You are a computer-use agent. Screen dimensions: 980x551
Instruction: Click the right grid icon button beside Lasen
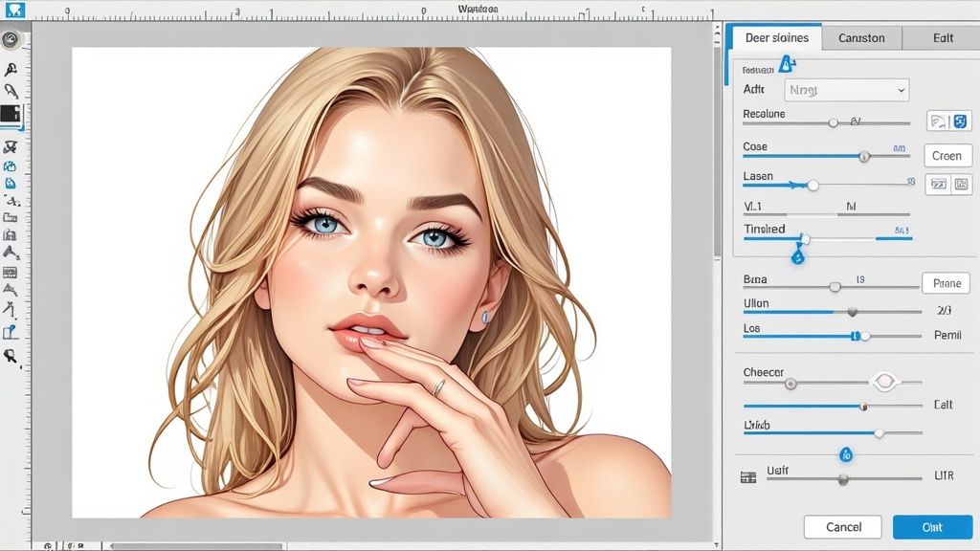tap(961, 185)
